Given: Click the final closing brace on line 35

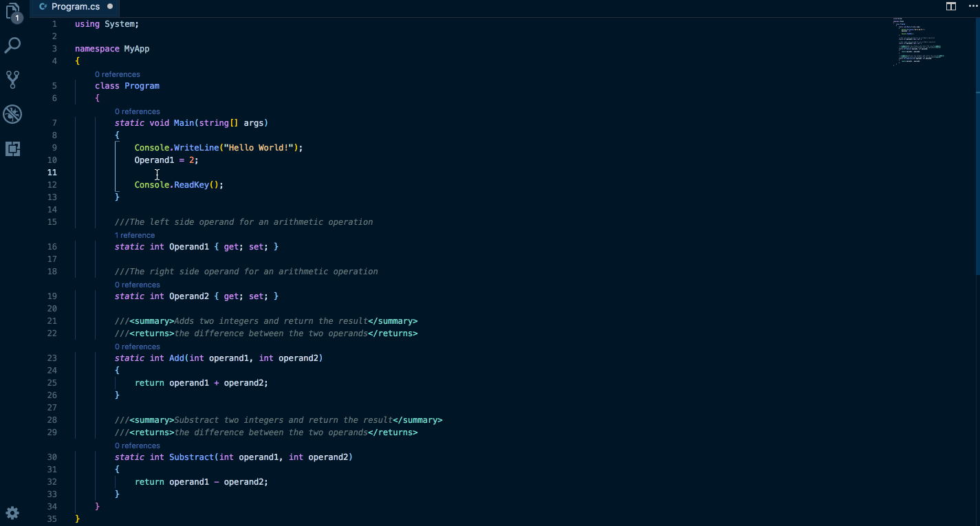Looking at the screenshot, I should click(78, 519).
